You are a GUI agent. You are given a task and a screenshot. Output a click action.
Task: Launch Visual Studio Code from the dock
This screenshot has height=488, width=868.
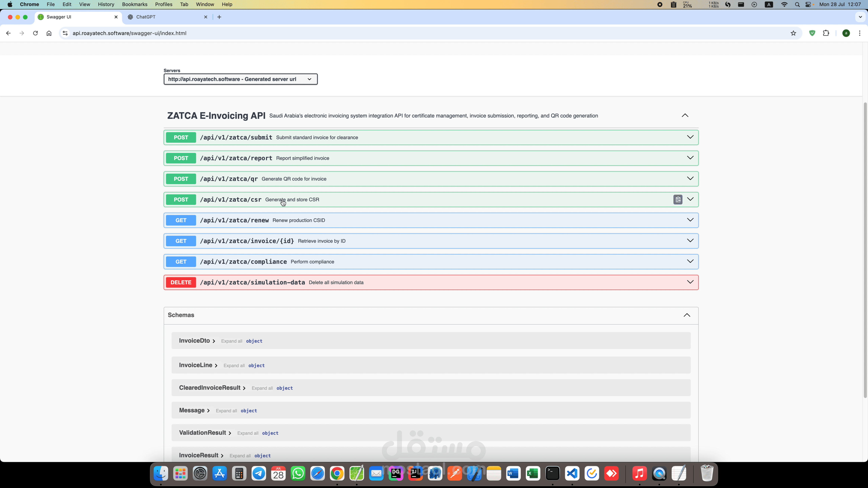click(572, 474)
